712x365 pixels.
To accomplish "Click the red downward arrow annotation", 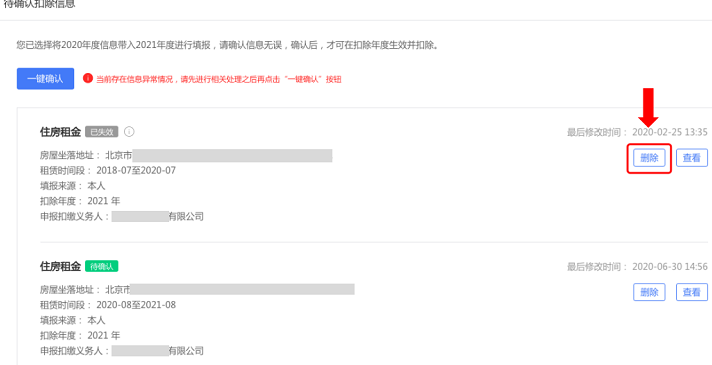I will point(648,107).
